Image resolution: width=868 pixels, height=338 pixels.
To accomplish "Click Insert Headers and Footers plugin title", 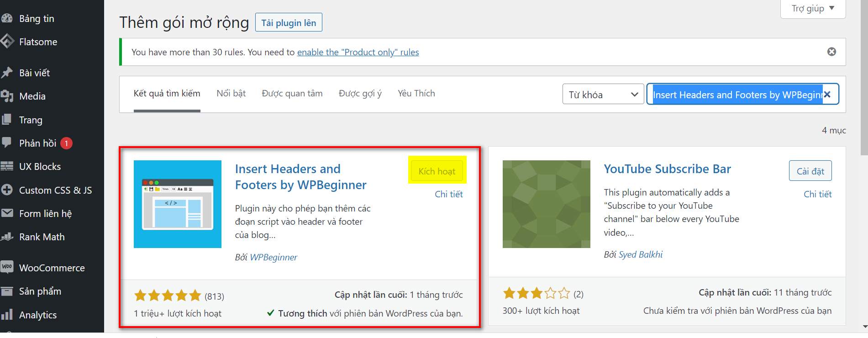I will [301, 177].
